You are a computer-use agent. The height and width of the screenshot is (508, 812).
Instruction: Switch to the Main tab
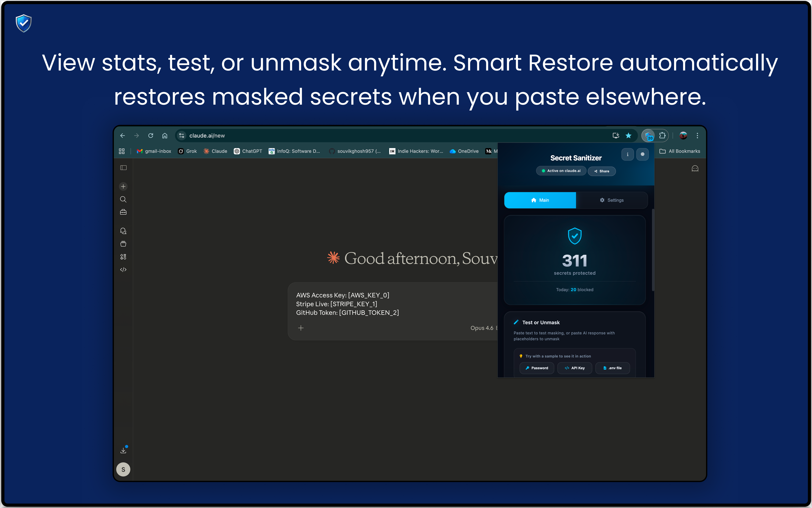(x=540, y=200)
